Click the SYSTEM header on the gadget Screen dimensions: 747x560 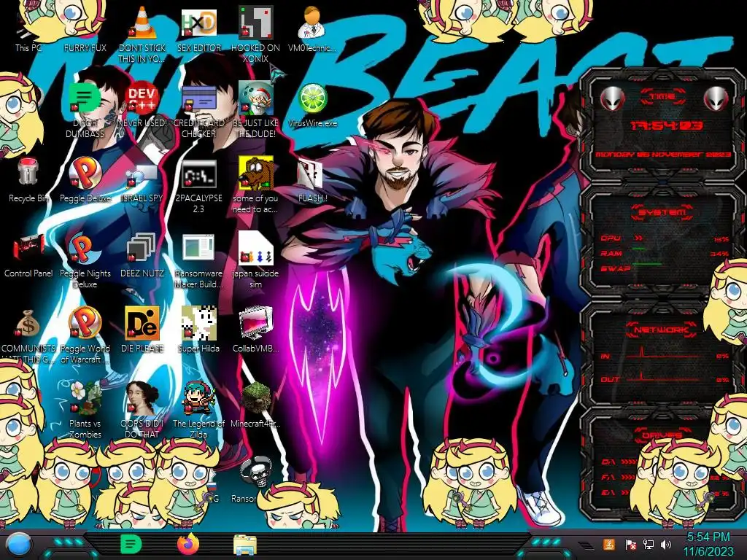pos(662,212)
